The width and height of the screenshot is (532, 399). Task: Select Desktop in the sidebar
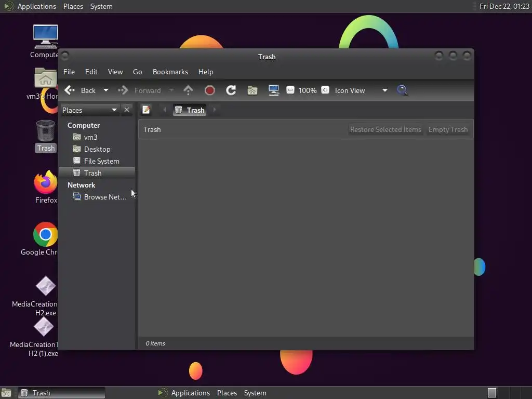97,149
